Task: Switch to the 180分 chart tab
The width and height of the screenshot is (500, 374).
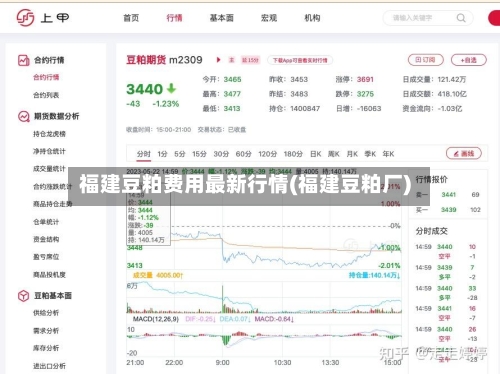Action: click(x=293, y=154)
